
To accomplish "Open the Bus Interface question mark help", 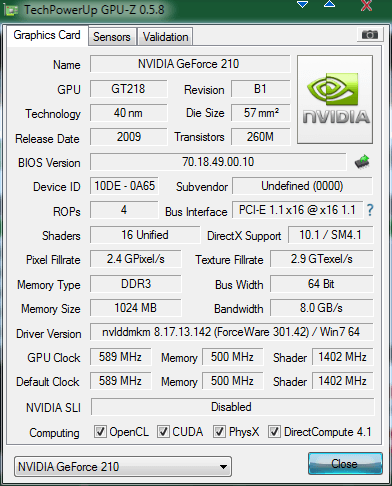I will click(370, 210).
